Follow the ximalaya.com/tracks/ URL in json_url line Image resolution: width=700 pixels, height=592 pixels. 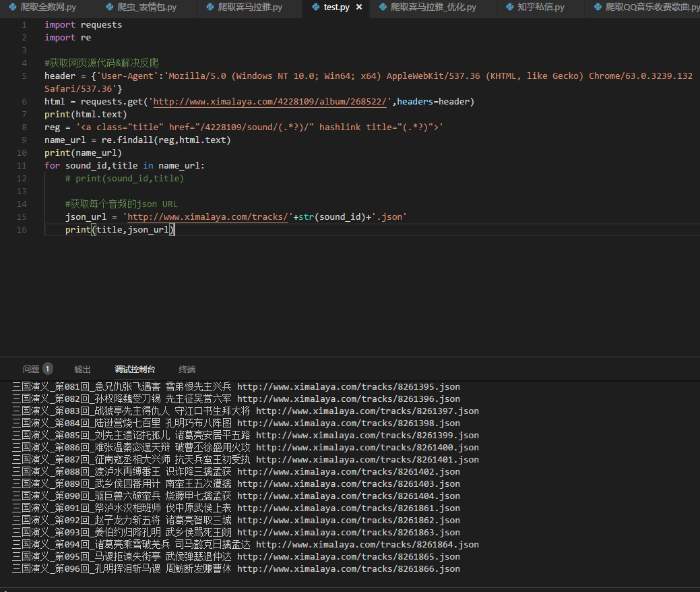point(208,217)
